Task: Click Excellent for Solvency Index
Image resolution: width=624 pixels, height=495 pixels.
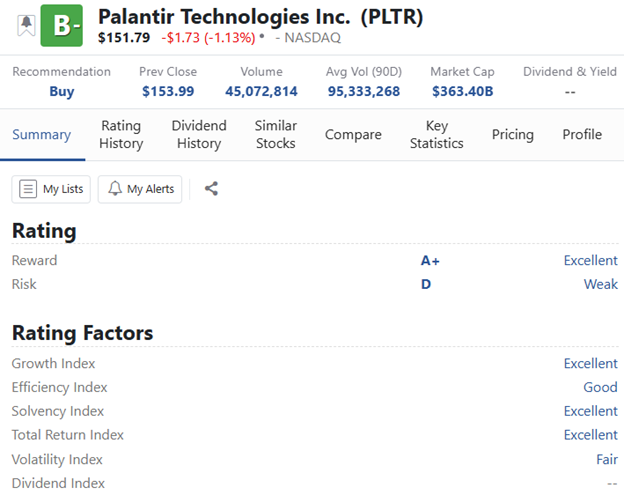Action: pos(591,411)
